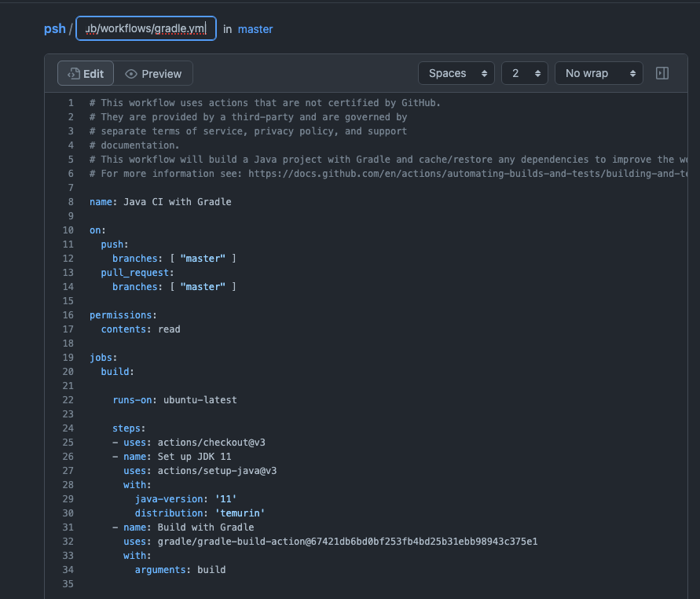Click the 'distribution: 'temurin'' line
The height and width of the screenshot is (599, 700).
tap(200, 513)
